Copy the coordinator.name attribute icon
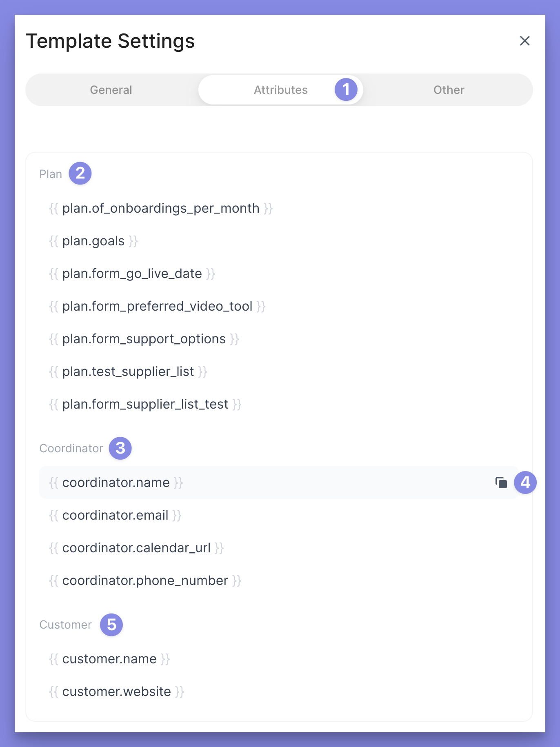This screenshot has height=747, width=560. point(501,482)
